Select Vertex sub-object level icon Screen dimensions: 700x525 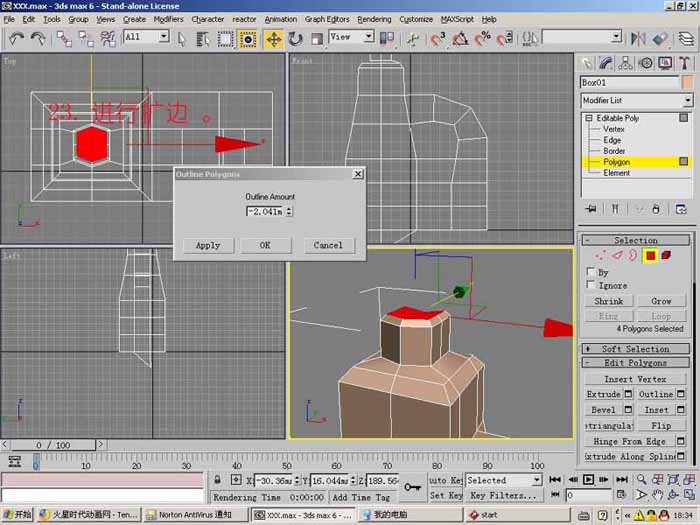[x=600, y=255]
